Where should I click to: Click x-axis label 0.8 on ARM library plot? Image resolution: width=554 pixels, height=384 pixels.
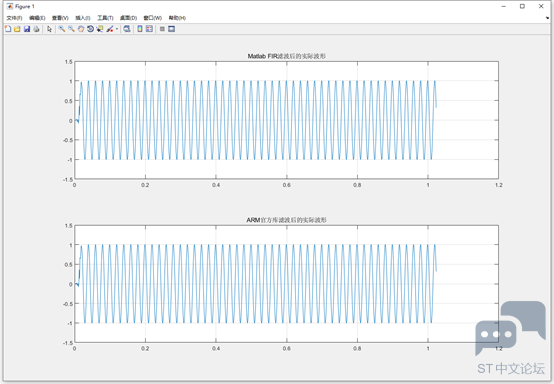(357, 349)
